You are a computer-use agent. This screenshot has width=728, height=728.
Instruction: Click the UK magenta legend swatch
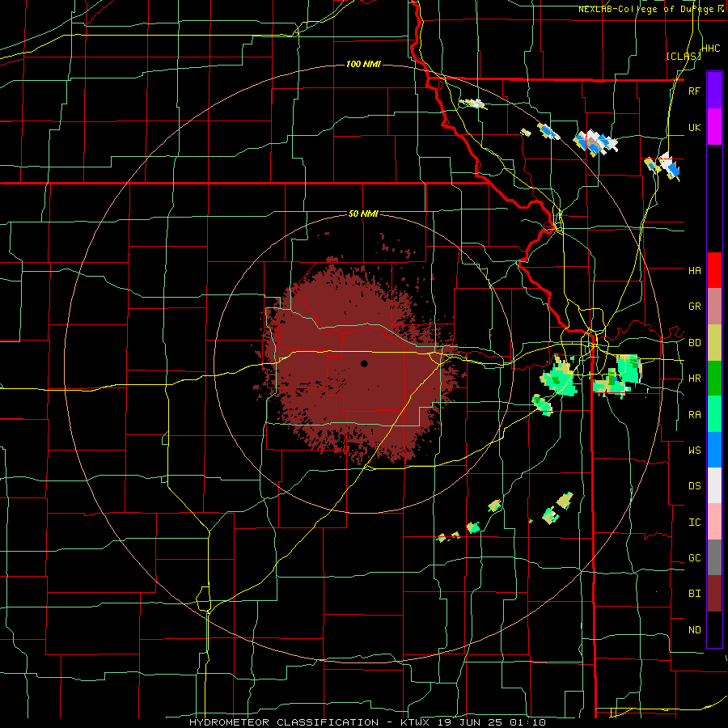point(714,127)
